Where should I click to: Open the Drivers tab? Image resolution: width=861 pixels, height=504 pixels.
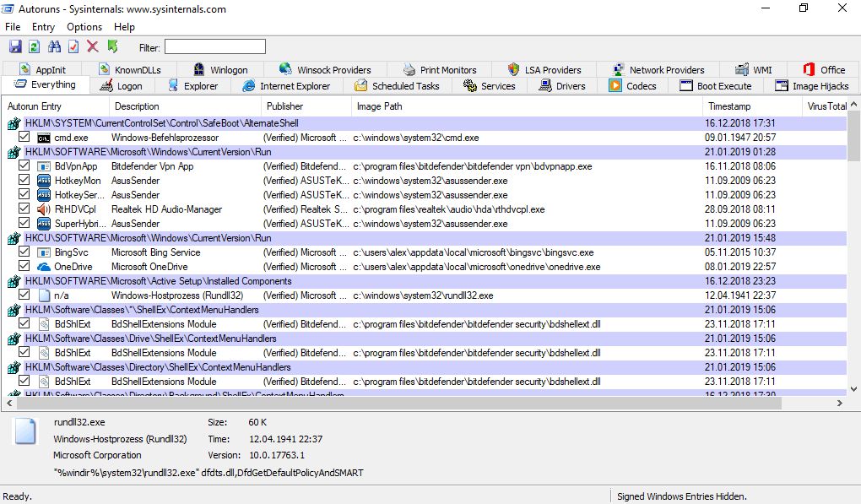point(562,86)
